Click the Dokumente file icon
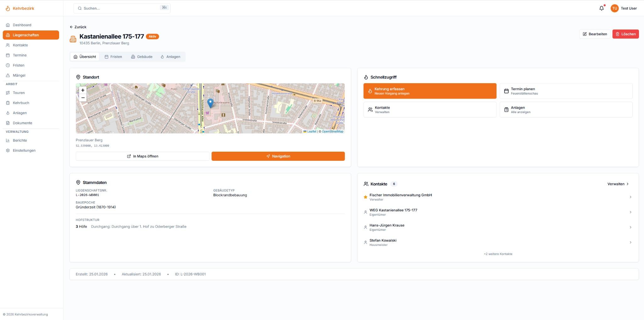The height and width of the screenshot is (320, 644). tap(8, 123)
